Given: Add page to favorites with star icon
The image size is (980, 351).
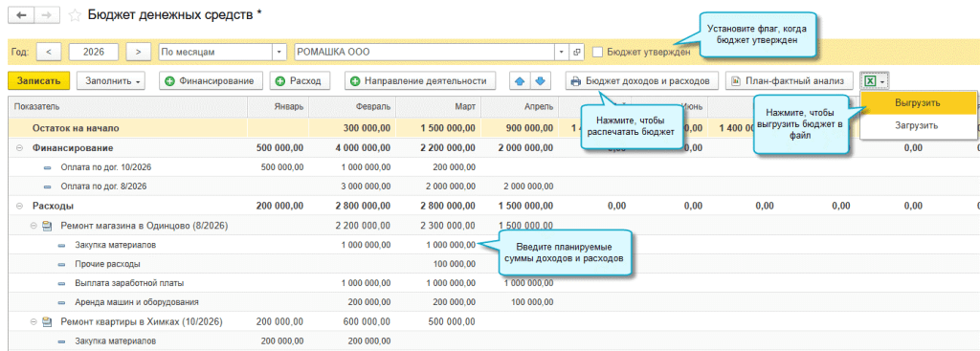Looking at the screenshot, I should [x=75, y=15].
